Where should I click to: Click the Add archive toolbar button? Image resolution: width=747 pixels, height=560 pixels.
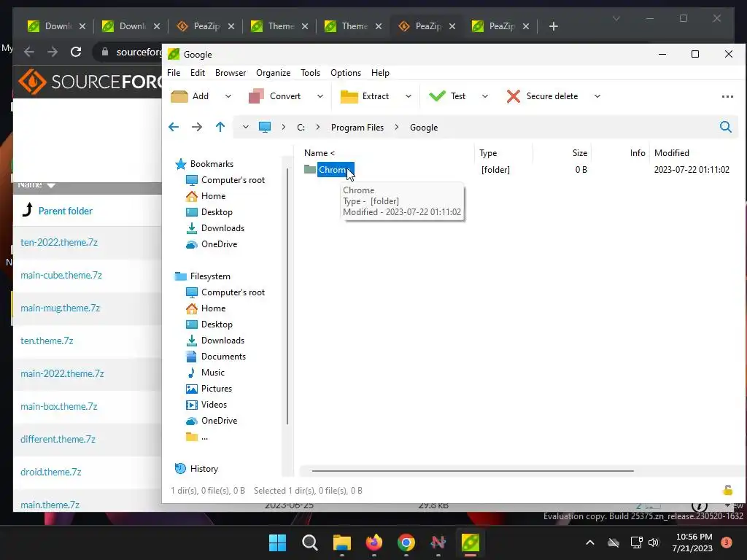tap(190, 96)
